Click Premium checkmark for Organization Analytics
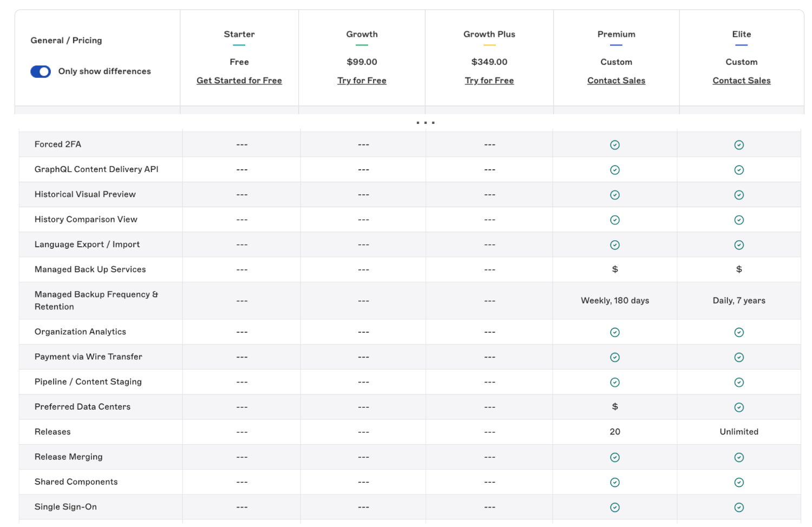Viewport: 812px width, 527px height. coord(614,332)
